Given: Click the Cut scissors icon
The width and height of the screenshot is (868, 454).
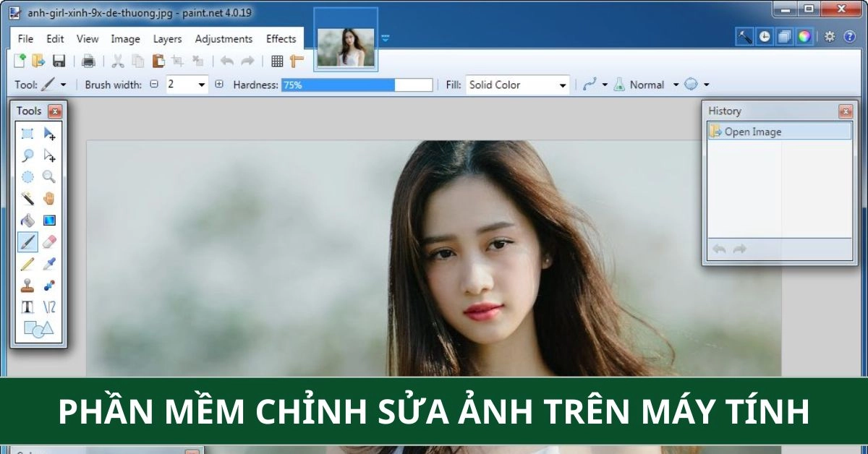Looking at the screenshot, I should (117, 61).
